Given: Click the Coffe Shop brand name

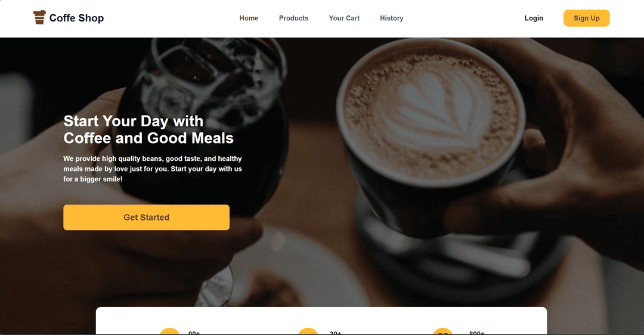Looking at the screenshot, I should click(76, 18).
